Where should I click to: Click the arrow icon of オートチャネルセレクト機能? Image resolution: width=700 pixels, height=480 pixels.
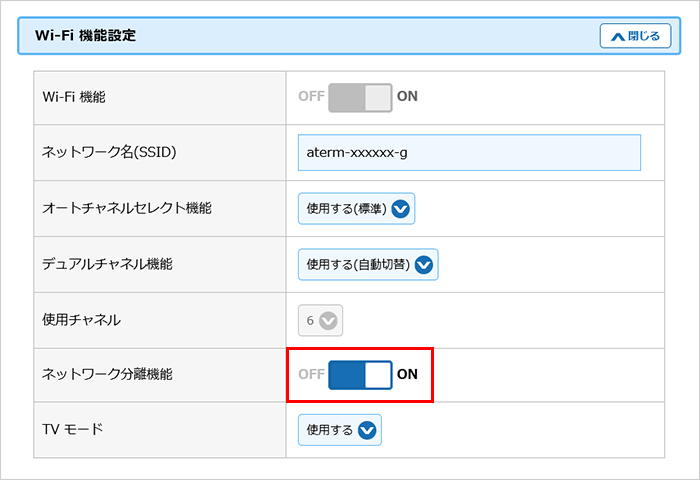402,209
